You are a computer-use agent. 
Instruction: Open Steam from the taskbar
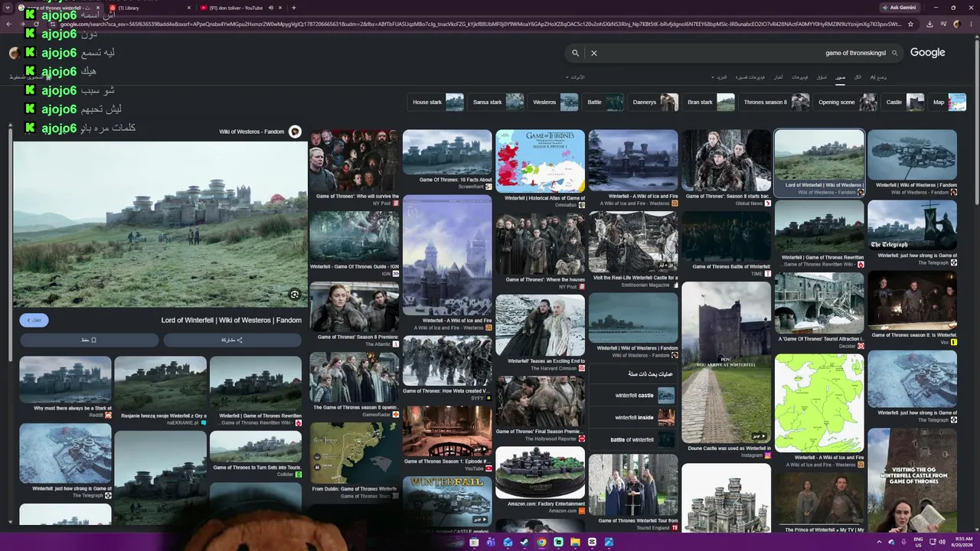tap(524, 543)
